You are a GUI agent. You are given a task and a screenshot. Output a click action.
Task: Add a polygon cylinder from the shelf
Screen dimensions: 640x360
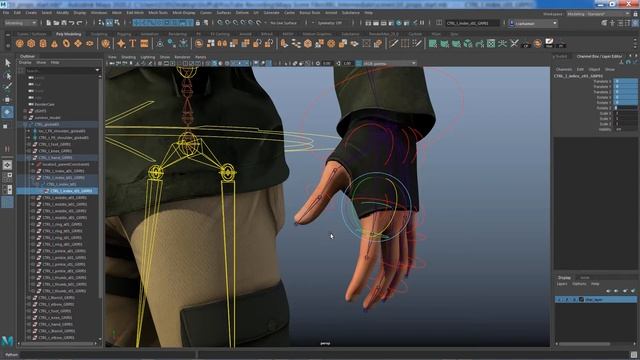[x=43, y=43]
